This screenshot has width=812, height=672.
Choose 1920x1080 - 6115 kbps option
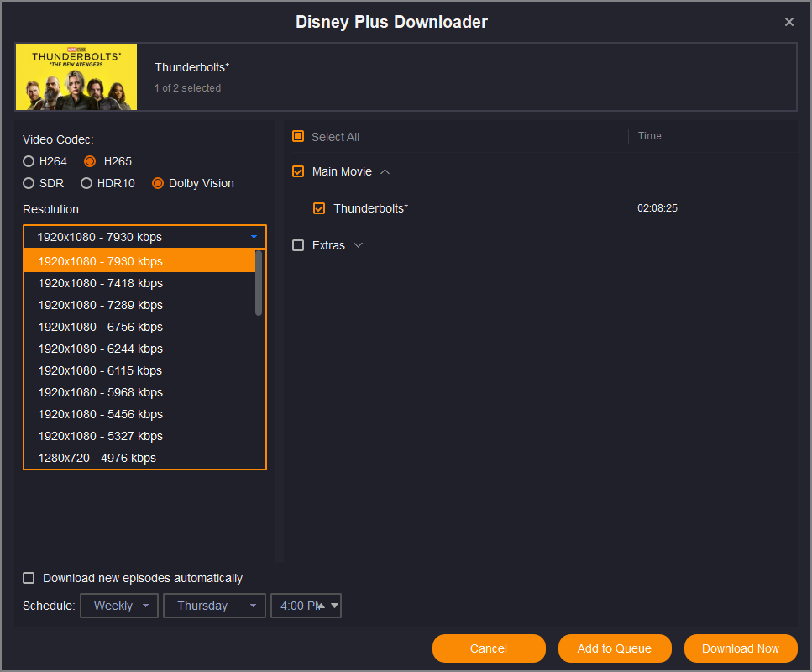coord(100,370)
